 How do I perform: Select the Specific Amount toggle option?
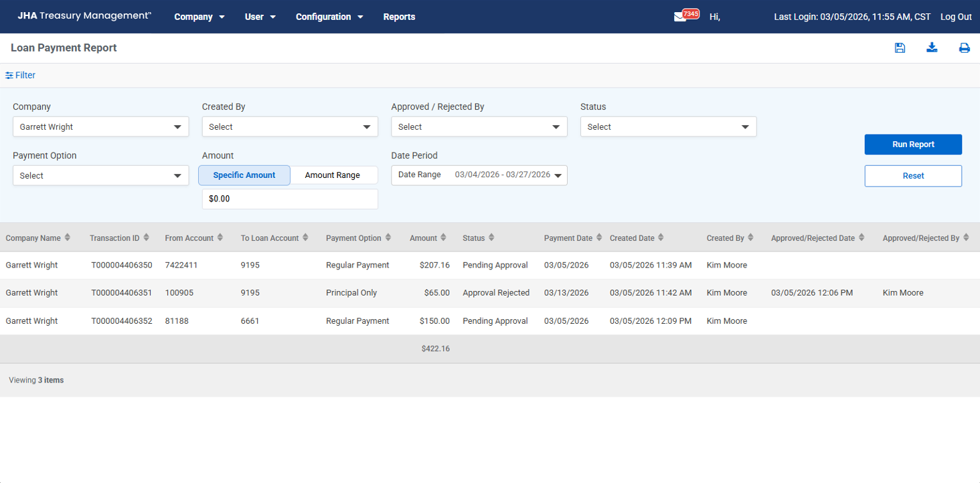click(244, 175)
